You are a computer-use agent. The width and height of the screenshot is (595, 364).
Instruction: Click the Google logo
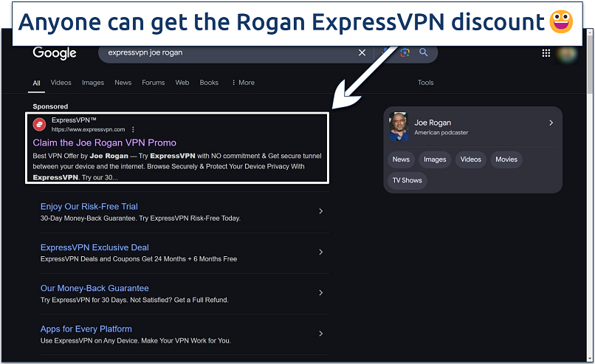click(x=55, y=53)
